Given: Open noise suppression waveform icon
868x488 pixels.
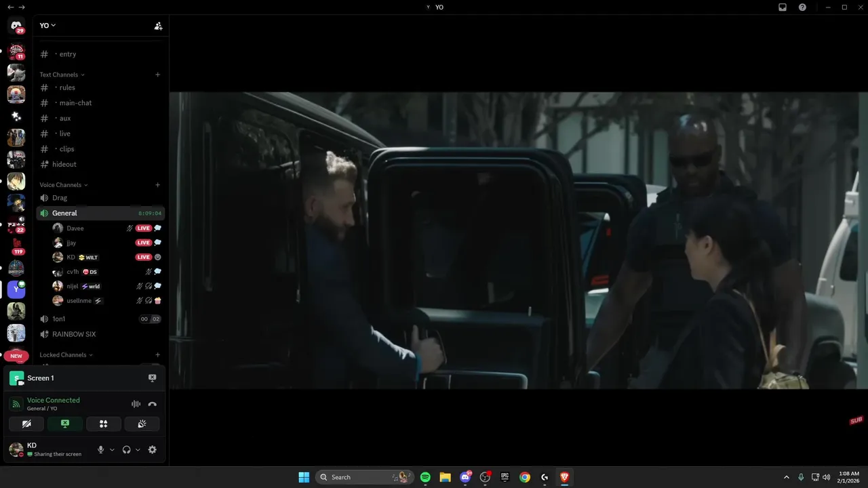Looking at the screenshot, I should pos(136,404).
